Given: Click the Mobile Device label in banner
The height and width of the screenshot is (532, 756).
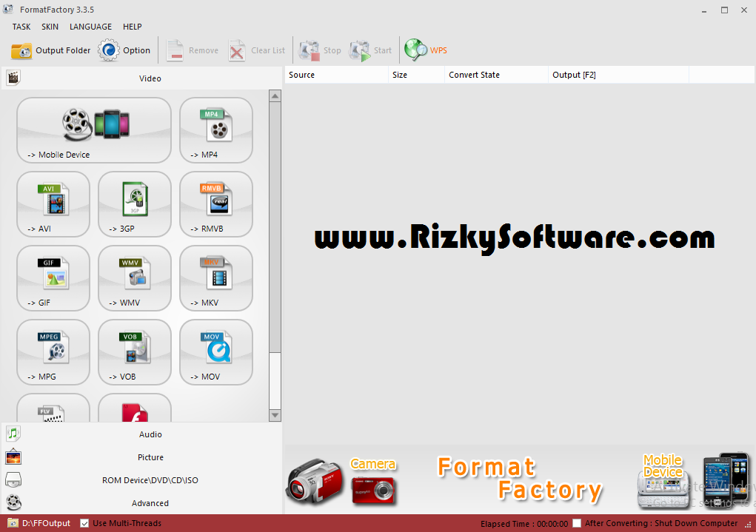Looking at the screenshot, I should pyautogui.click(x=663, y=466).
